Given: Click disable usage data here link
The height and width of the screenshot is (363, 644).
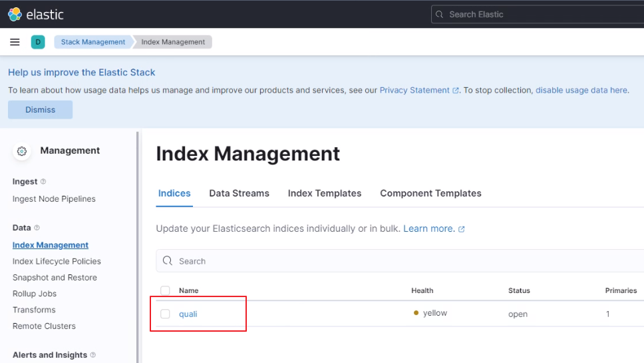Looking at the screenshot, I should pos(581,90).
